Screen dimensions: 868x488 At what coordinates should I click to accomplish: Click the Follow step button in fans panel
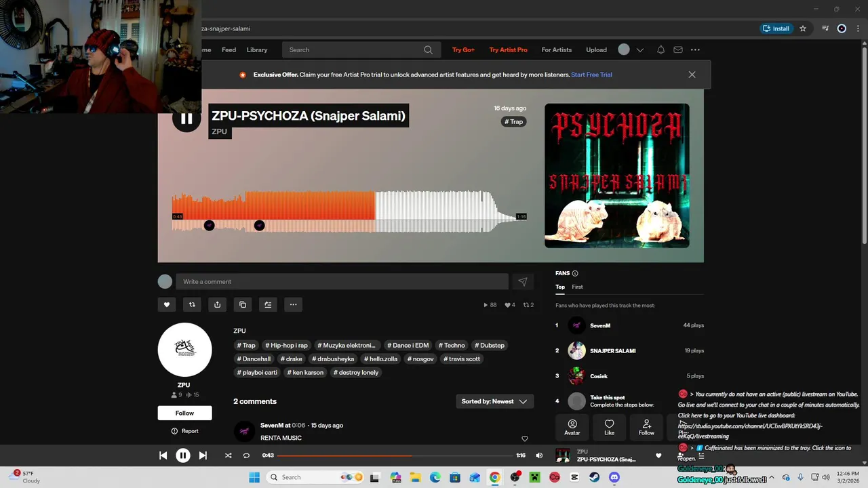point(646,427)
